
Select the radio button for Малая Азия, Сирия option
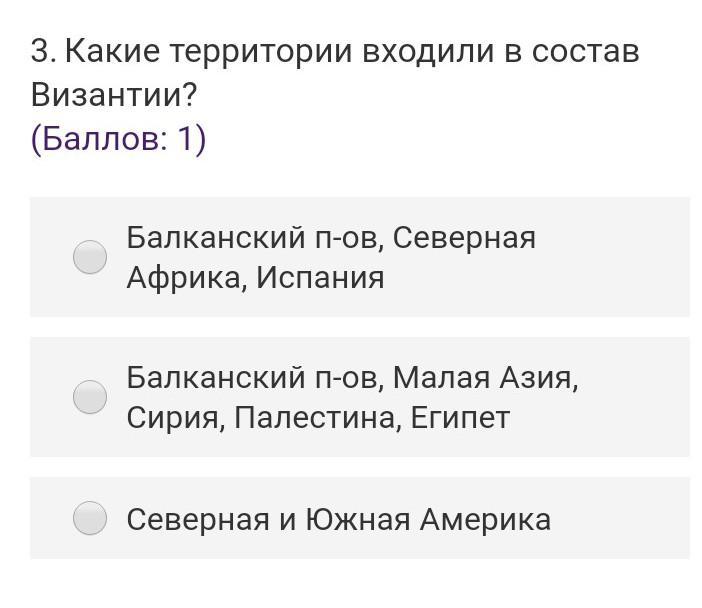tap(90, 397)
